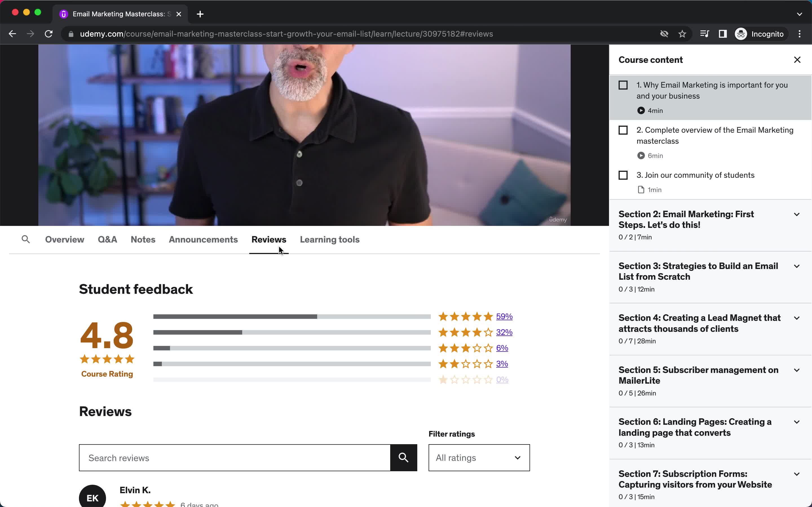Filter by 32% four-star ratings link
Viewport: 812px width, 507px height.
pyautogui.click(x=504, y=332)
